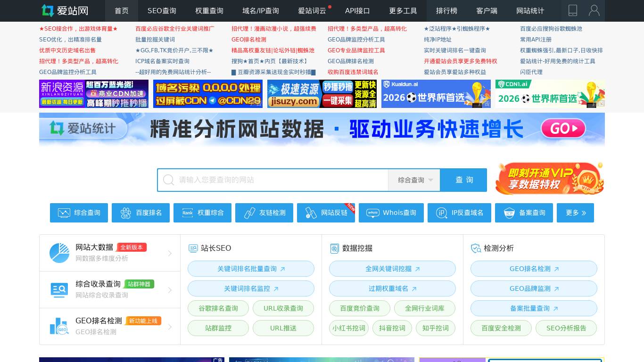Click the 数据挖掘 section icon

[x=334, y=248]
